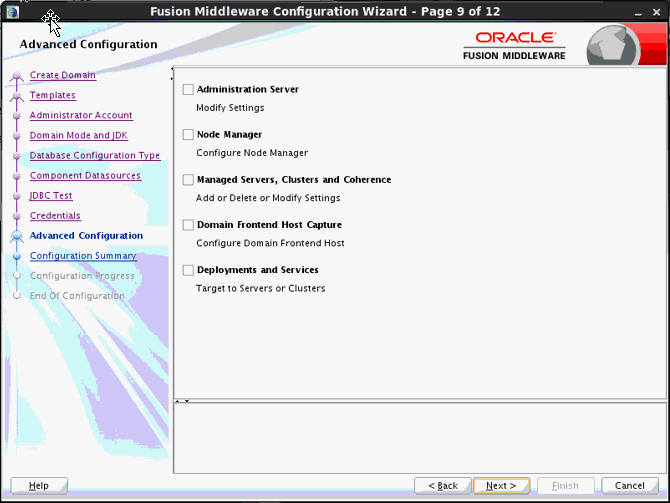670x503 pixels.
Task: Click the Database Configuration Type bullet icon
Action: pyautogui.click(x=17, y=156)
